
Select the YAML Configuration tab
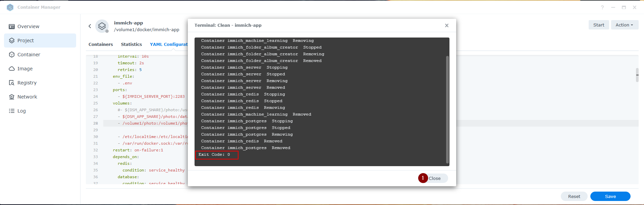(169, 44)
